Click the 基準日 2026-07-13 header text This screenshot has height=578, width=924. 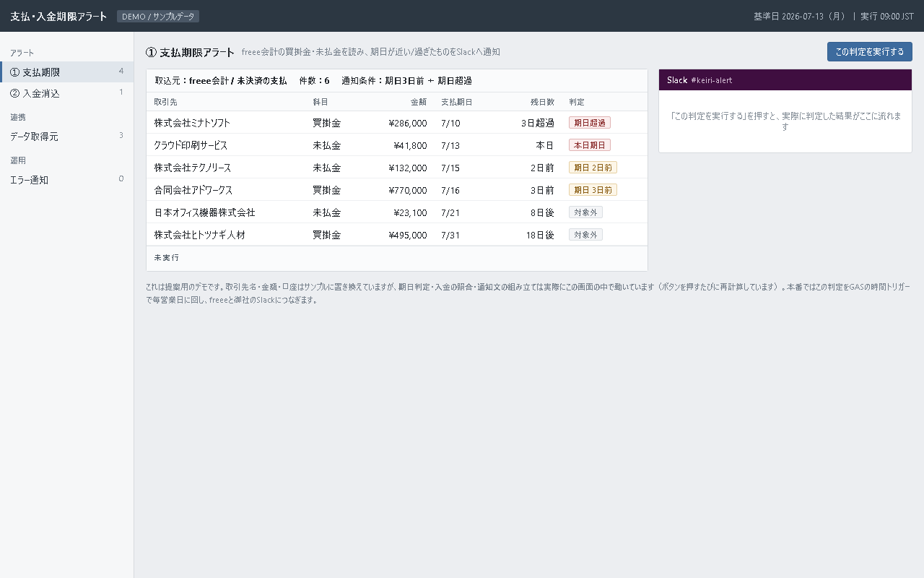[x=800, y=16]
